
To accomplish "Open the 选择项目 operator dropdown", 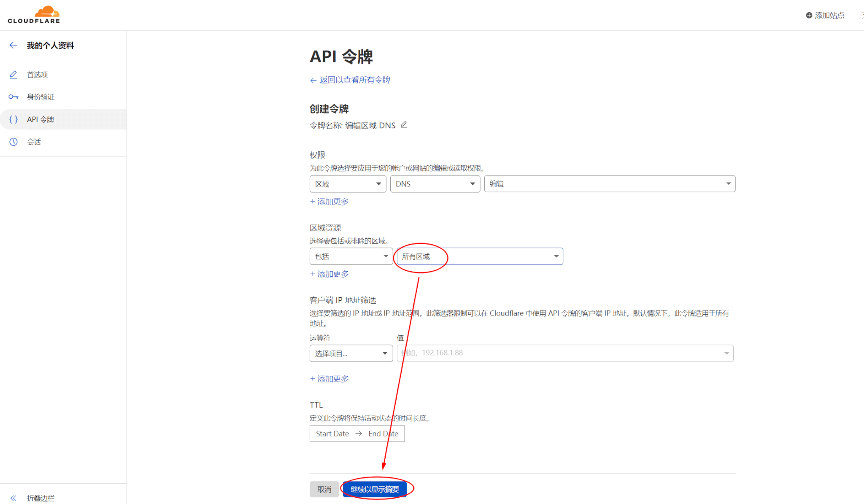I will [351, 353].
